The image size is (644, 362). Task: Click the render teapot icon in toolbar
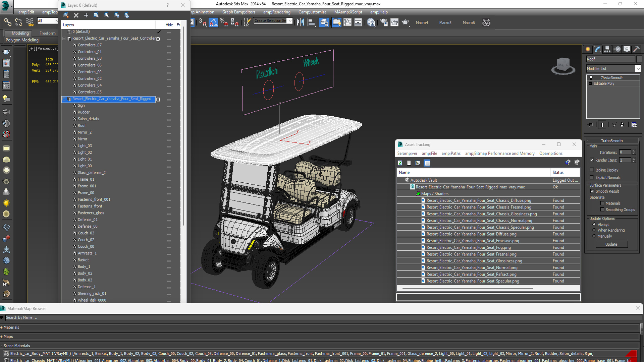405,22
